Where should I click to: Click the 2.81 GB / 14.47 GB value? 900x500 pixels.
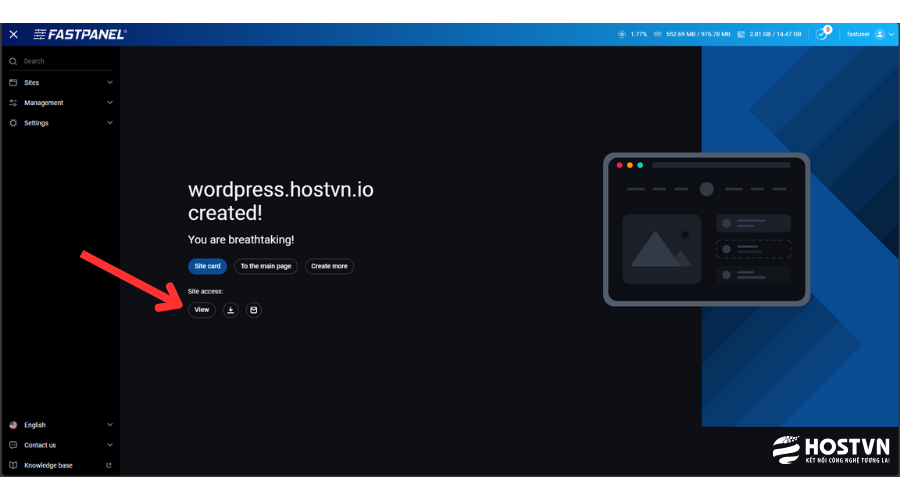[775, 34]
